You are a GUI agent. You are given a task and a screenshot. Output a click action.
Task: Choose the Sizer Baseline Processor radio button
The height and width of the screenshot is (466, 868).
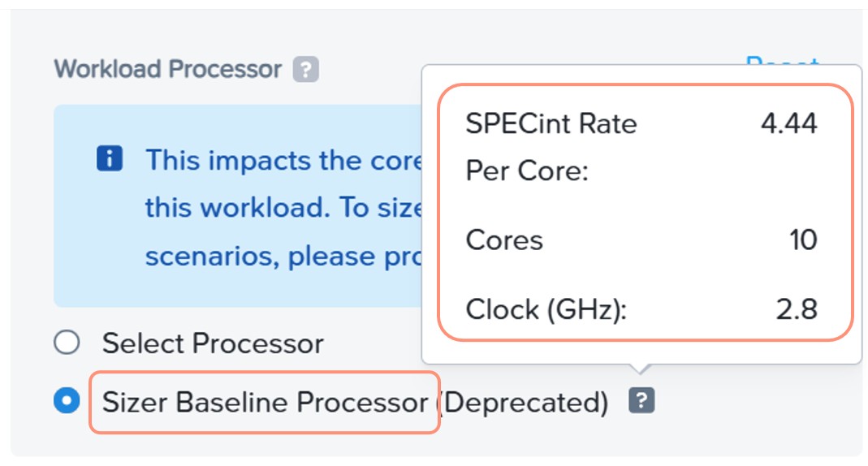pos(67,400)
